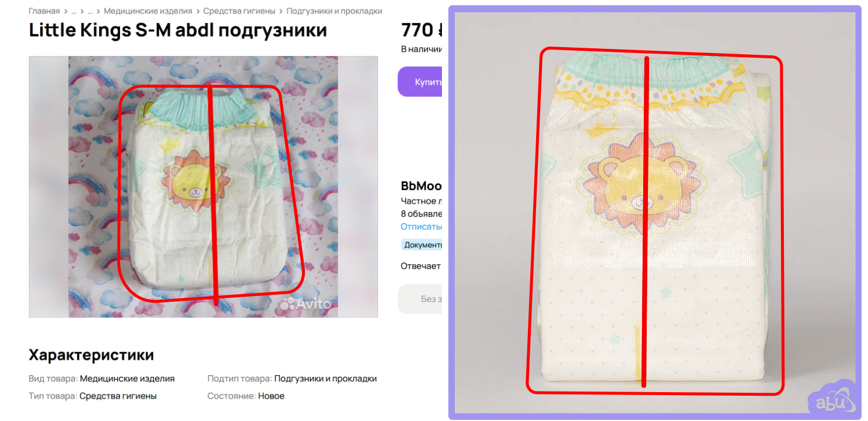Screen dimensions: 868x421
Task: Click the Avito watermark logo on the photo
Action: [305, 304]
